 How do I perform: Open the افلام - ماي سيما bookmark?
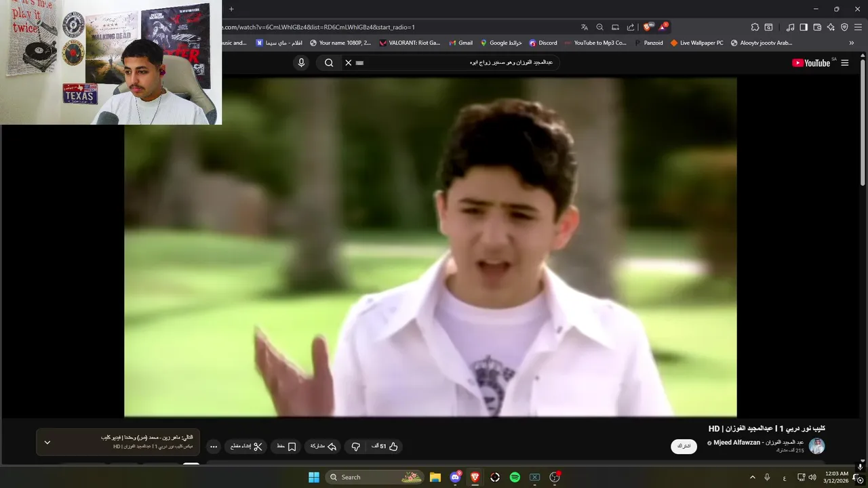(279, 43)
